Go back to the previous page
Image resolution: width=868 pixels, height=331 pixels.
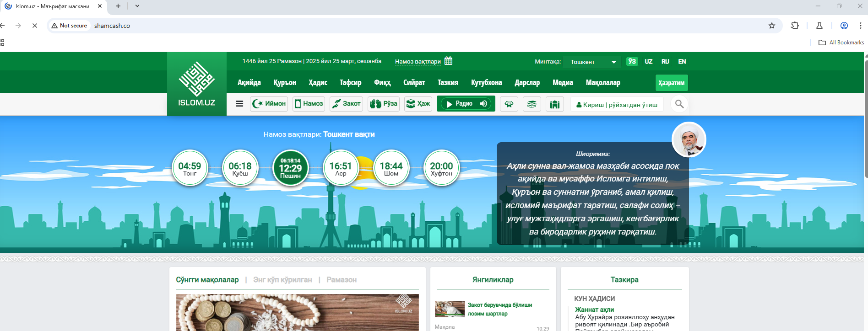[x=2, y=26]
